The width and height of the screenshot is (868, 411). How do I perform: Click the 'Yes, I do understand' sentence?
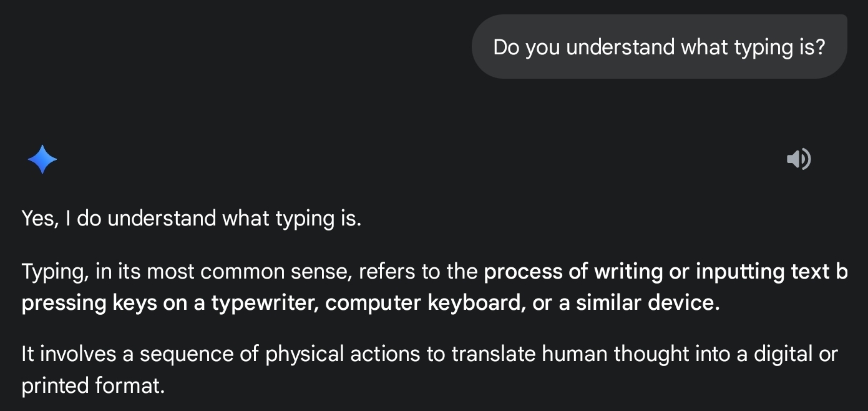(192, 219)
